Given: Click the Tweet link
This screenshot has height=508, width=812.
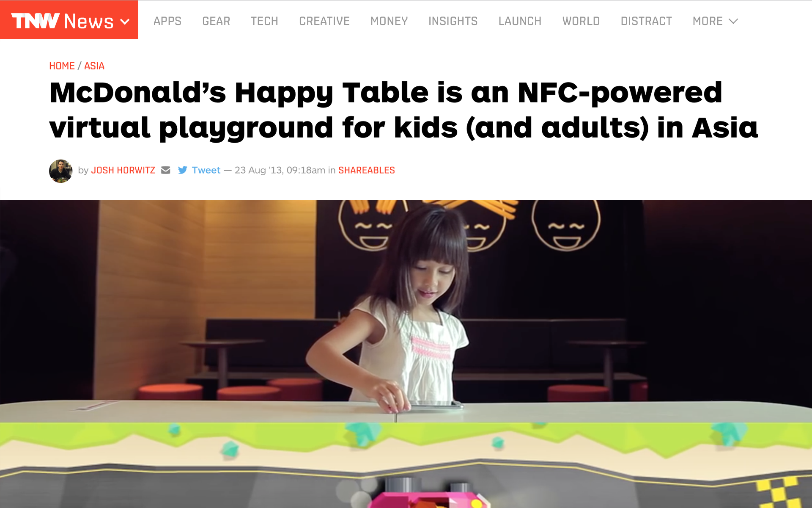Looking at the screenshot, I should [206, 170].
